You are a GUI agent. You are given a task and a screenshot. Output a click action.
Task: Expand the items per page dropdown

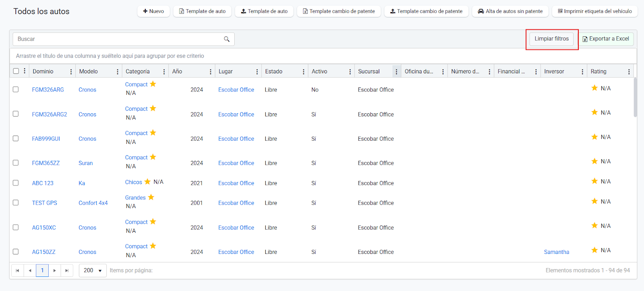click(93, 270)
